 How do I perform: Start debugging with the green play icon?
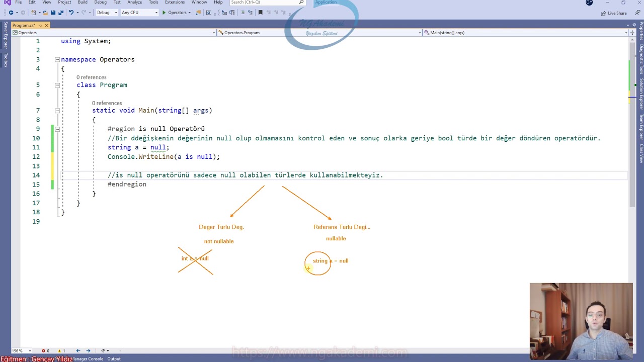click(164, 13)
